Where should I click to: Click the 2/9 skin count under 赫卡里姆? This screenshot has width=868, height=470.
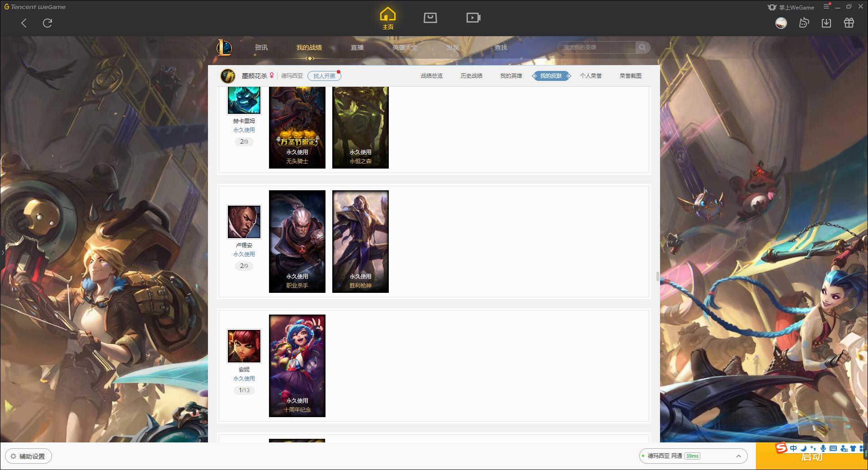[244, 142]
